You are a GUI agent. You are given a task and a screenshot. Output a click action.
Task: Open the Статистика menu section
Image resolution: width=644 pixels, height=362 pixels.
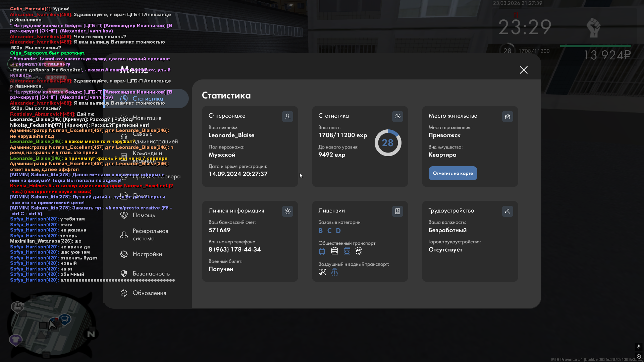[148, 99]
